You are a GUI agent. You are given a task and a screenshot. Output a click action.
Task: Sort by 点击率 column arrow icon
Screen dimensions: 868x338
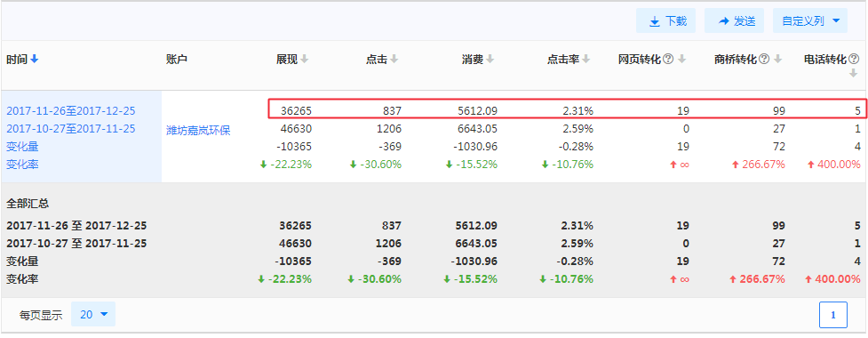(x=586, y=60)
